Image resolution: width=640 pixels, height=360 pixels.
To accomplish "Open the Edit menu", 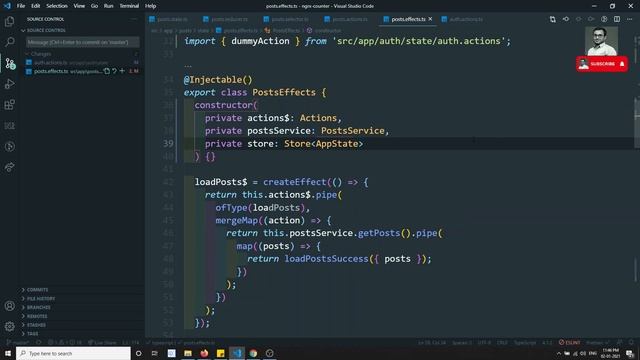I will (36, 6).
